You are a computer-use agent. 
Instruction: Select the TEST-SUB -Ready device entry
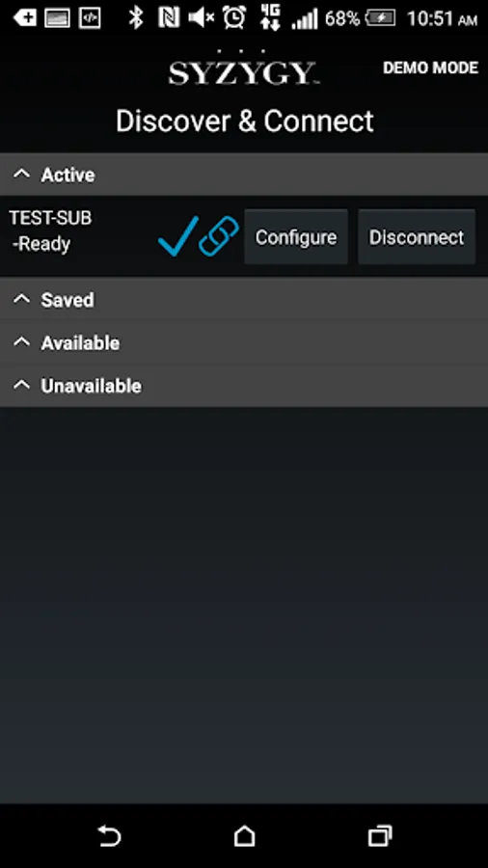pos(50,231)
